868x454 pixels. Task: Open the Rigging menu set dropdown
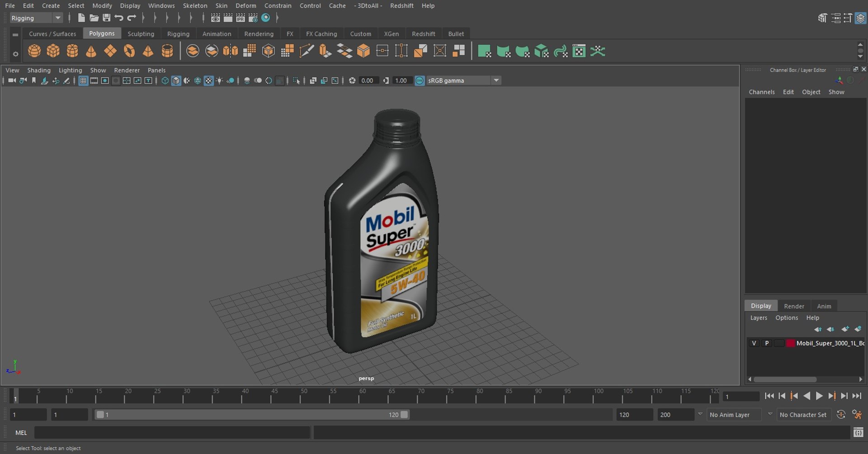pyautogui.click(x=36, y=18)
